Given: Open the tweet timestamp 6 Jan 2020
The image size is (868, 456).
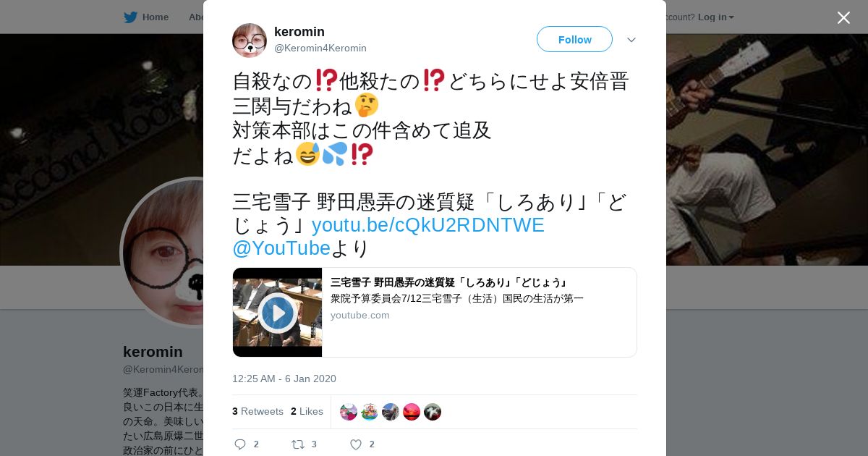Looking at the screenshot, I should [x=284, y=379].
